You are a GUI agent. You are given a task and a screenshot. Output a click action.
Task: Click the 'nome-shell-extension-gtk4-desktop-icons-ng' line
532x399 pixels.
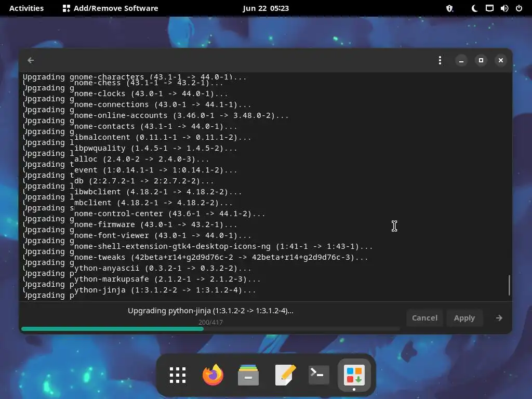tap(223, 247)
